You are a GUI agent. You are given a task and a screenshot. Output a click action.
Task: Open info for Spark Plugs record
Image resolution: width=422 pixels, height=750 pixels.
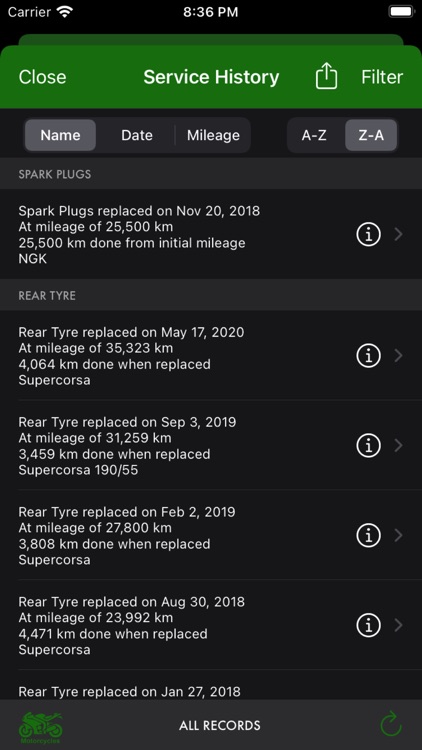click(368, 234)
